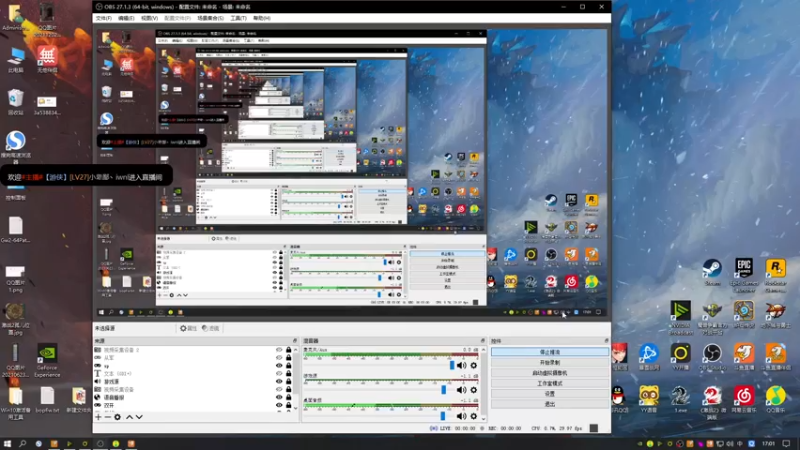Open the 文件(F) menu in OBS
Viewport: 800px width, 450px height.
point(104,18)
